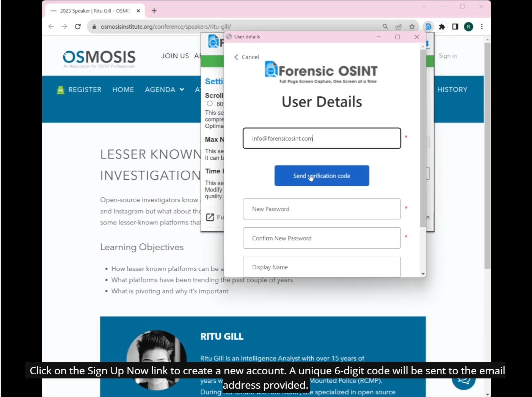Screen dimensions: 532x397
Task: Click Ritu Gill's speaker photo
Action: pos(156,360)
